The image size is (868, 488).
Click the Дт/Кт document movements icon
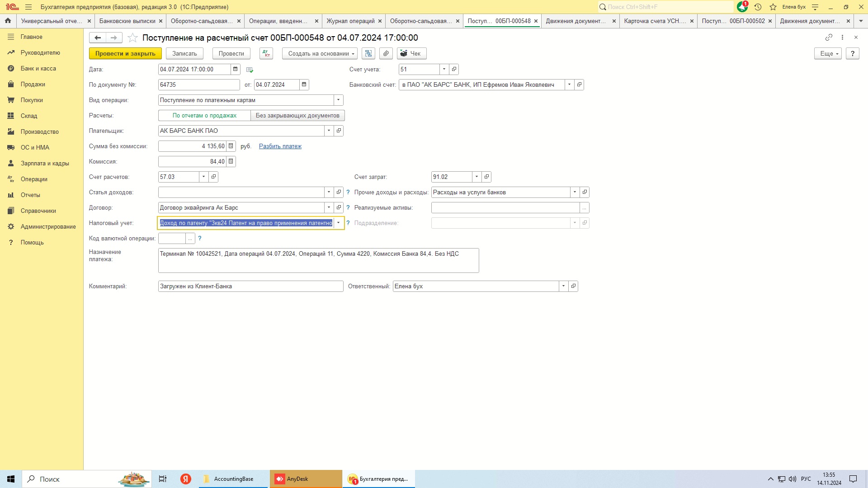pos(266,53)
